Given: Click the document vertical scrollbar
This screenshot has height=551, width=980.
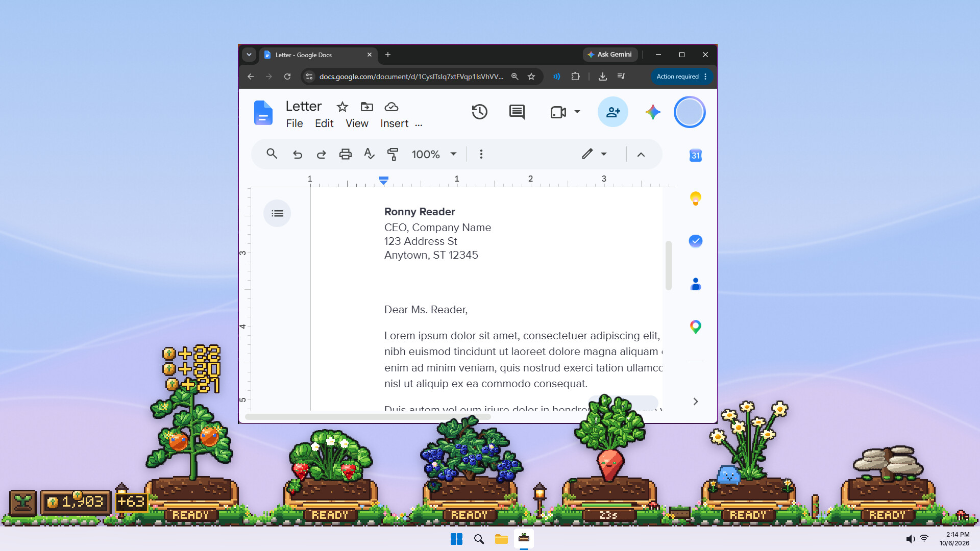Looking at the screenshot, I should click(x=668, y=265).
